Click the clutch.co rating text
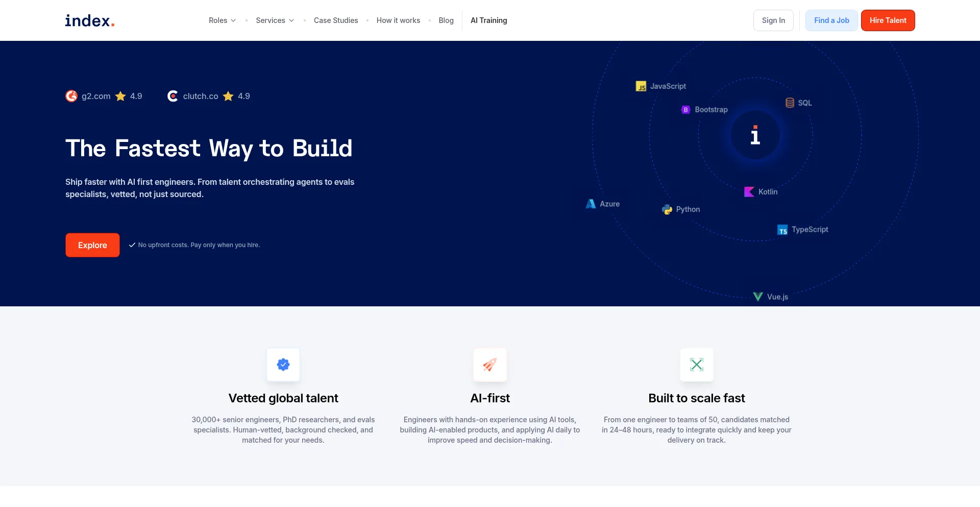 (x=201, y=96)
